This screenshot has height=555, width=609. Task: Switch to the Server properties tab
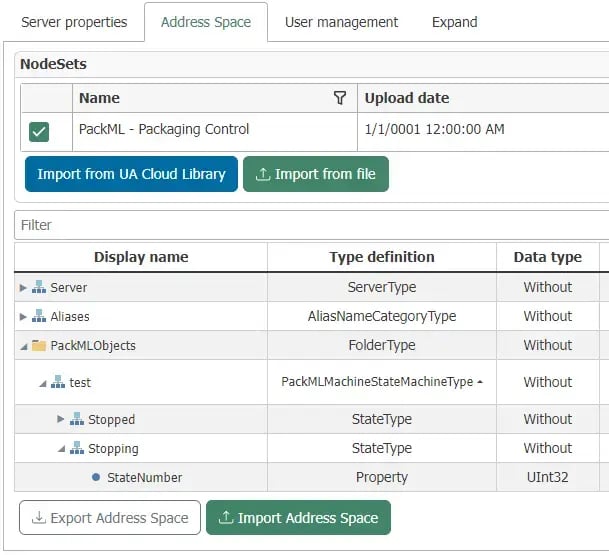pos(74,22)
